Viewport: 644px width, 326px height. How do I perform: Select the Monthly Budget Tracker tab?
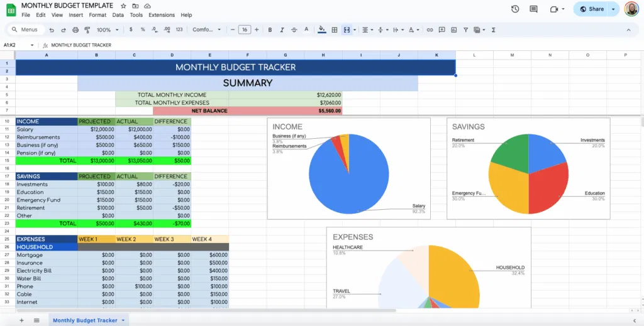pyautogui.click(x=85, y=320)
